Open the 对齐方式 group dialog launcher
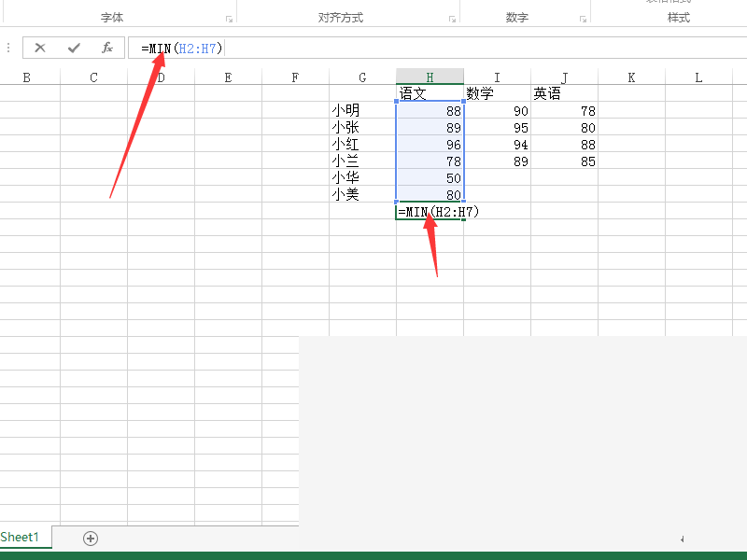Viewport: 747px width, 560px height. (x=452, y=19)
